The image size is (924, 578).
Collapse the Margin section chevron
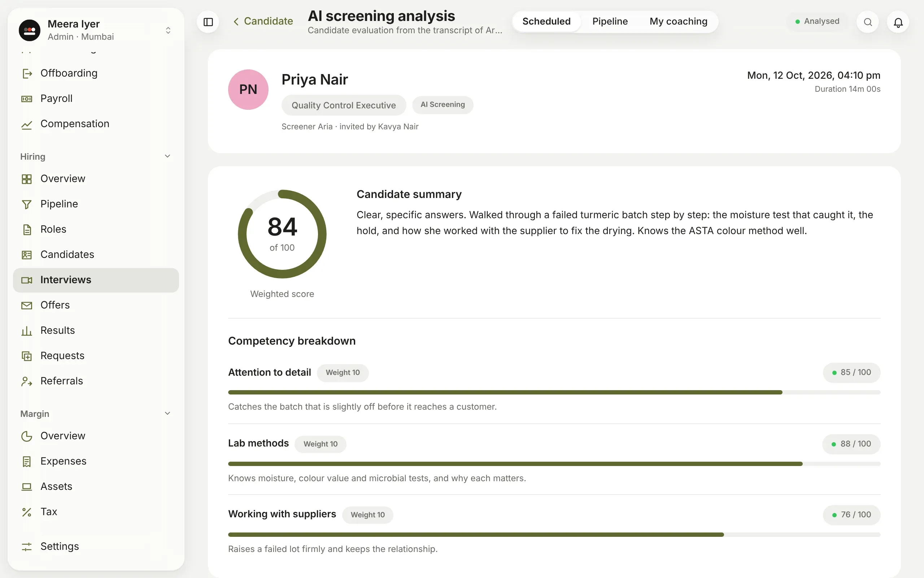click(x=167, y=413)
